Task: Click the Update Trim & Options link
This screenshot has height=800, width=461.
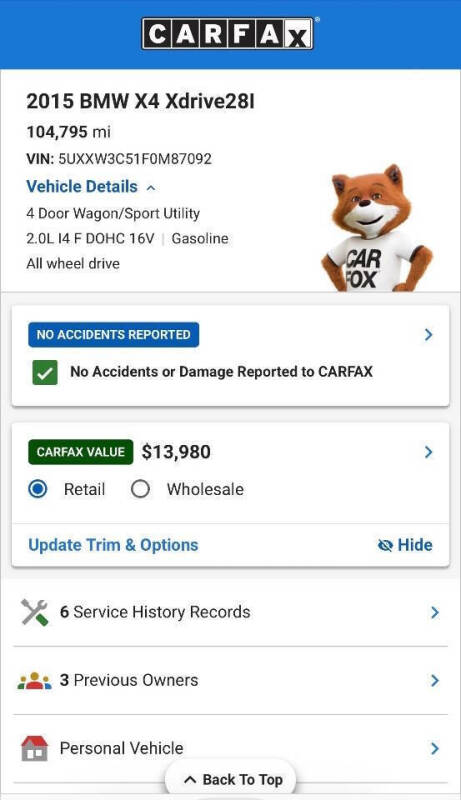Action: pyautogui.click(x=113, y=545)
